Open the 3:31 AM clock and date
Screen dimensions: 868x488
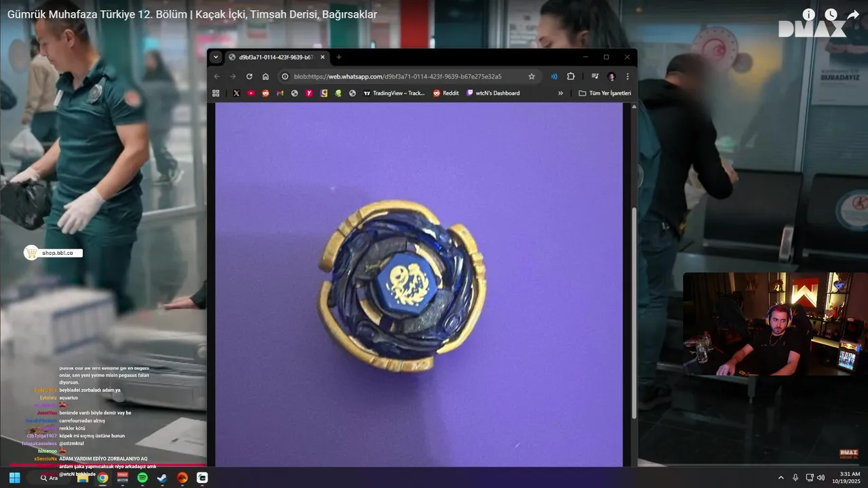[x=846, y=478]
